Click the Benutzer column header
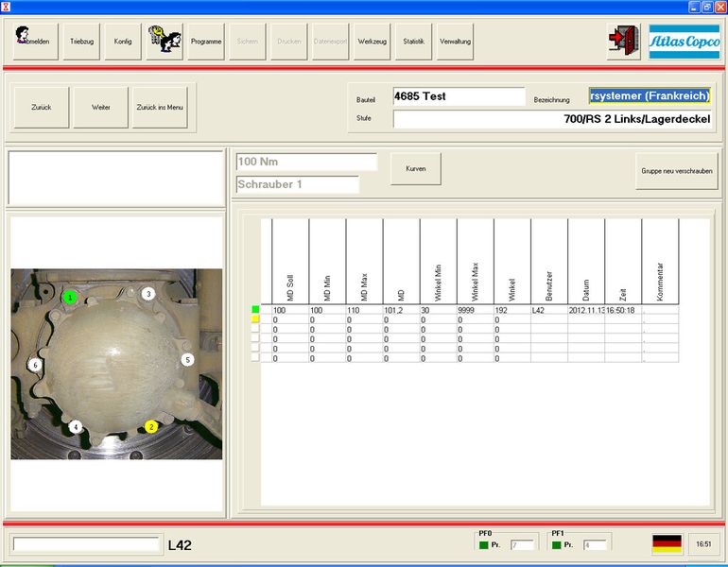 pos(549,262)
